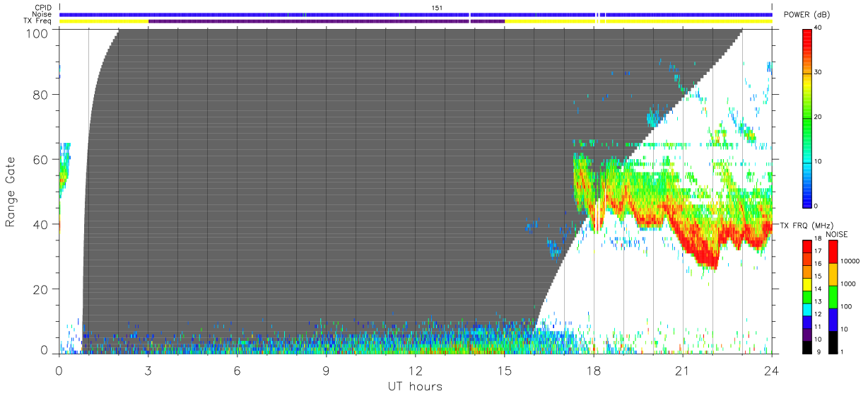Click the green segment of NOISE legend

click(833, 297)
